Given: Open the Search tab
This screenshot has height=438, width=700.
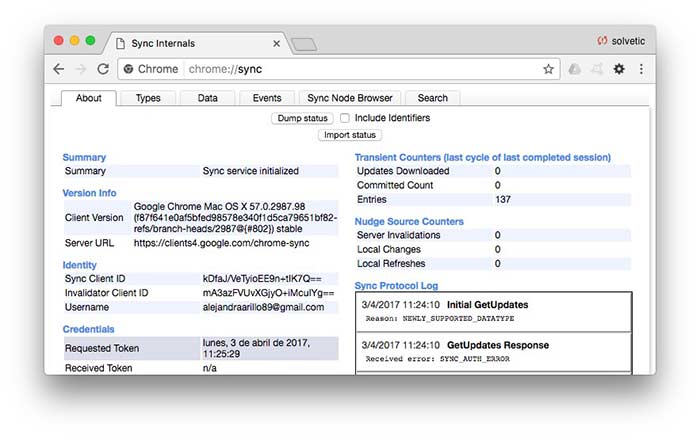Looking at the screenshot, I should (432, 98).
